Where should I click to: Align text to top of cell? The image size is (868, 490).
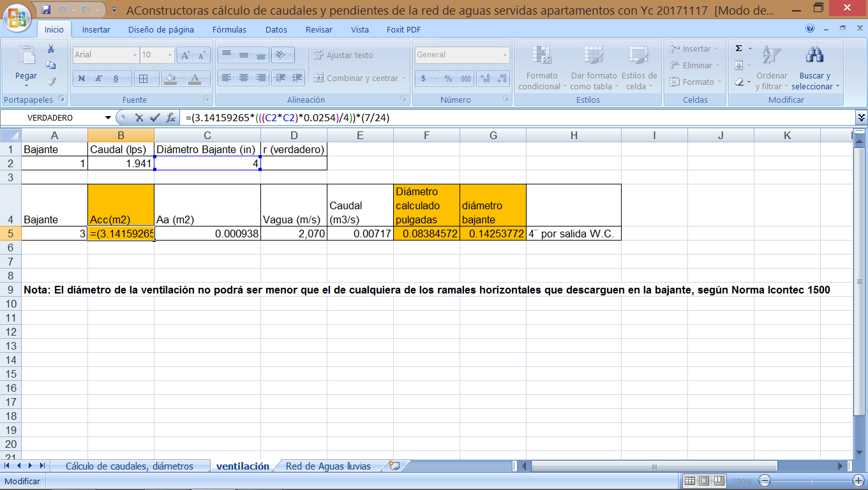point(226,55)
